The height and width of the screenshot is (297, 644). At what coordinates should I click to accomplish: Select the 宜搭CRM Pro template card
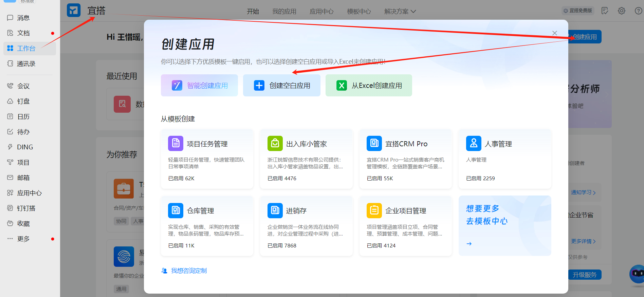(x=406, y=159)
